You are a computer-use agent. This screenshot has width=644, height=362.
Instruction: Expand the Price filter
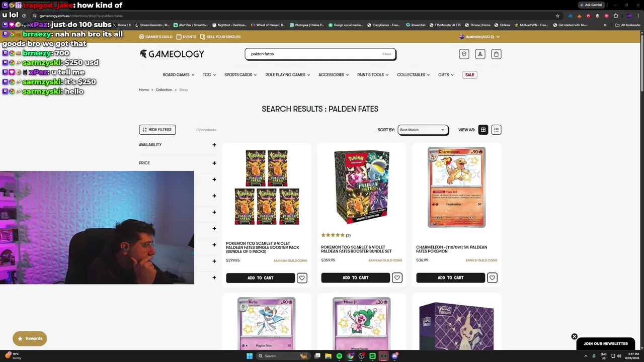click(x=178, y=163)
